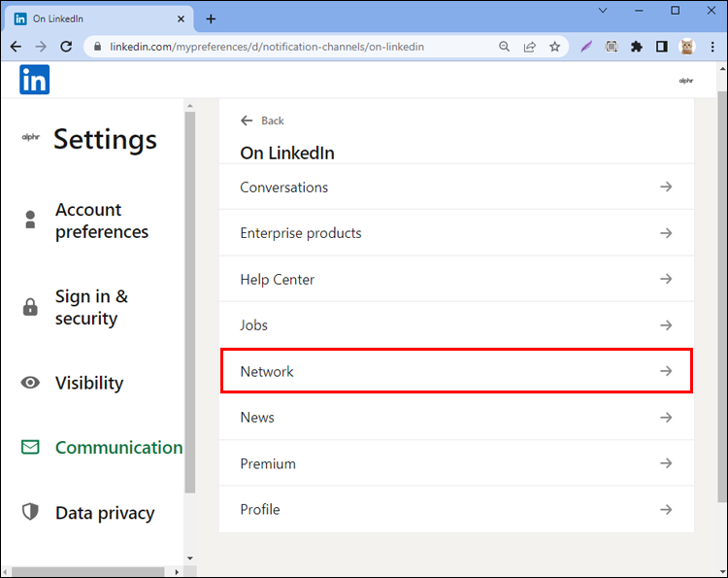
Task: Go to Sign in & security section
Action: 90,307
